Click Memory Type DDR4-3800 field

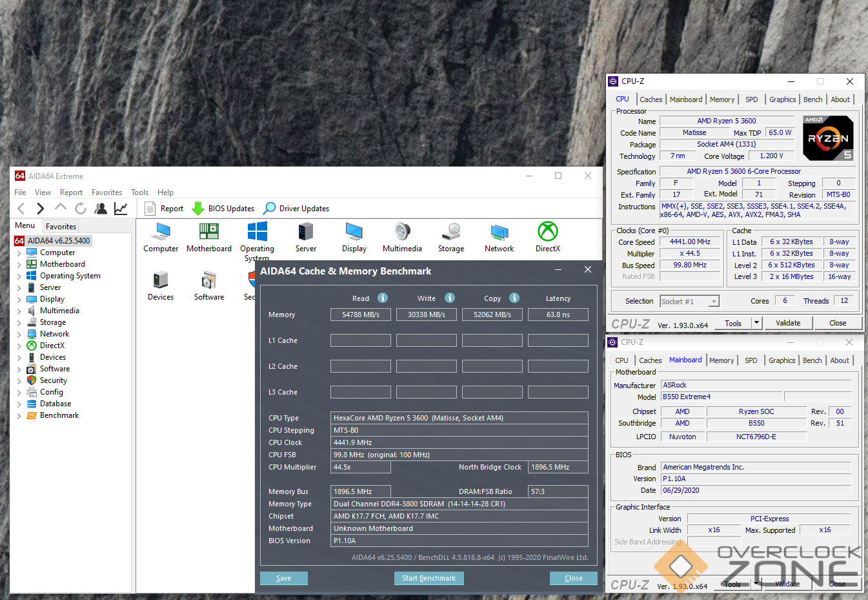pos(459,504)
